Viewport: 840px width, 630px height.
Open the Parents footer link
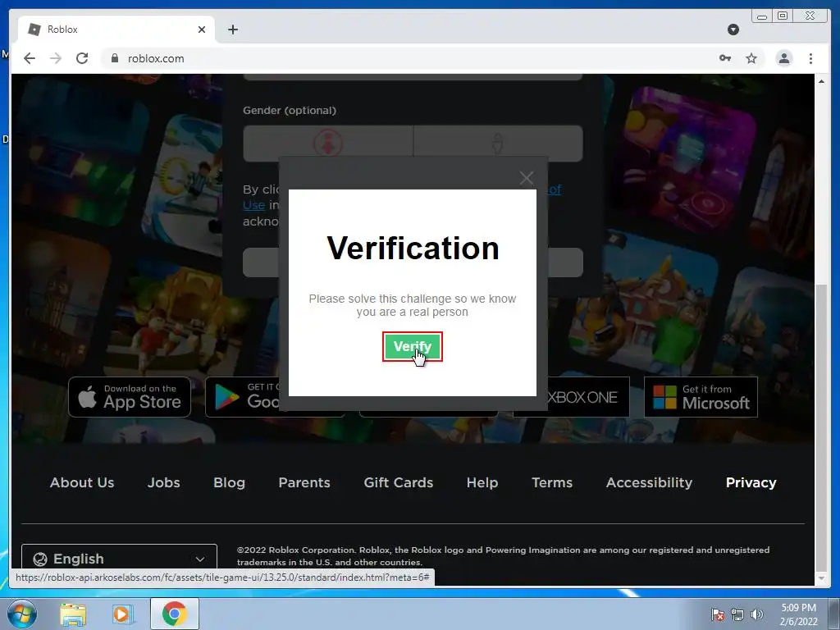click(x=304, y=482)
